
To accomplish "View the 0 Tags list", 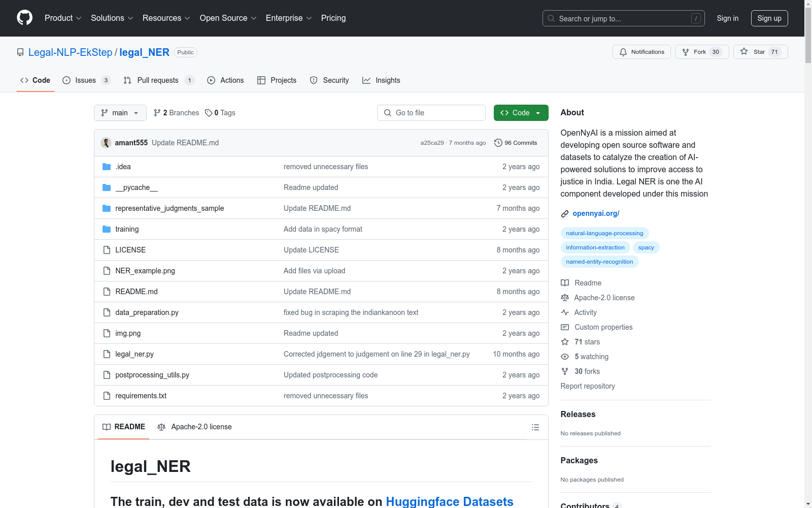I will [220, 113].
